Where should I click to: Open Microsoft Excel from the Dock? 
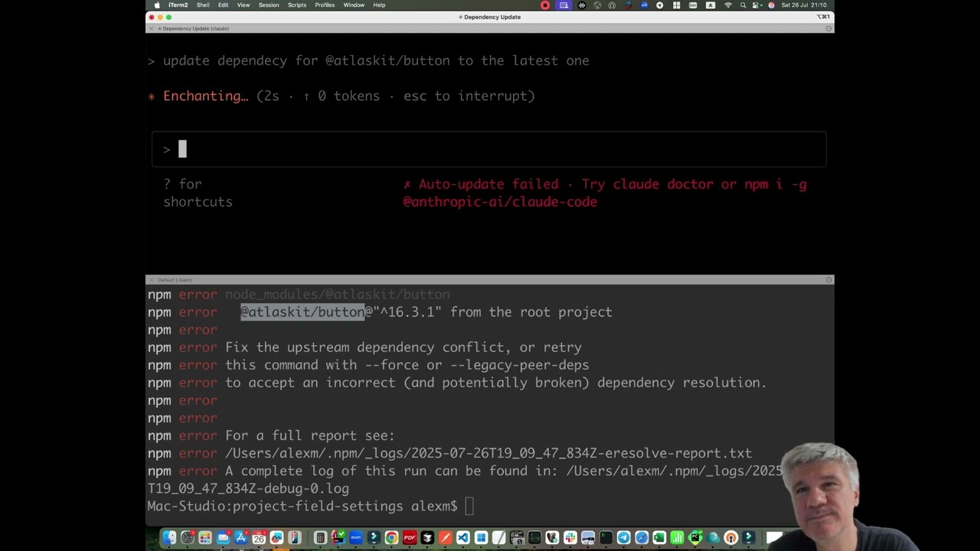click(659, 538)
